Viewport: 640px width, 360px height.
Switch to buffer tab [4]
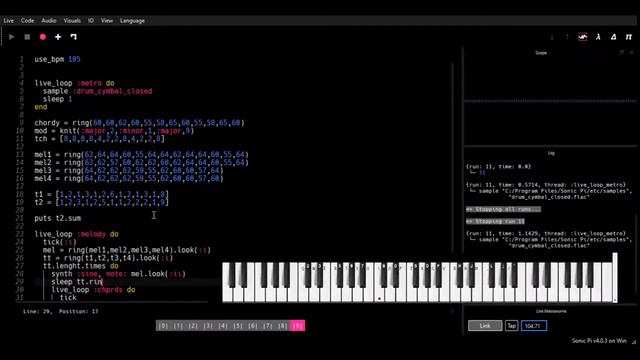[x=222, y=326]
